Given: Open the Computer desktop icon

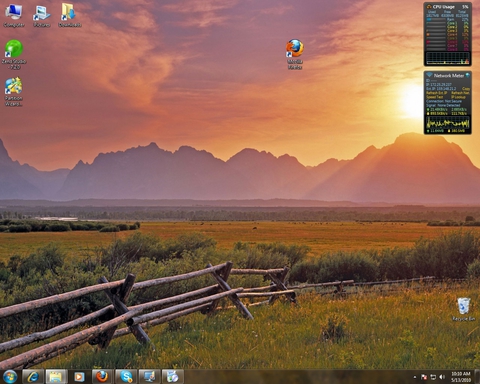Looking at the screenshot, I should [x=13, y=15].
